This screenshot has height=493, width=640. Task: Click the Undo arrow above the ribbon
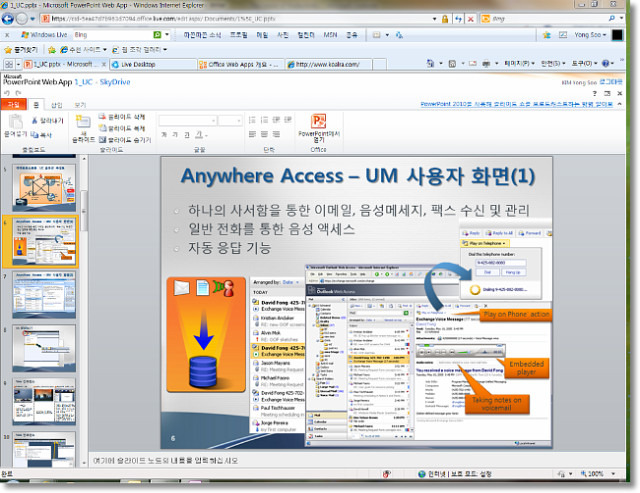[x=7, y=93]
